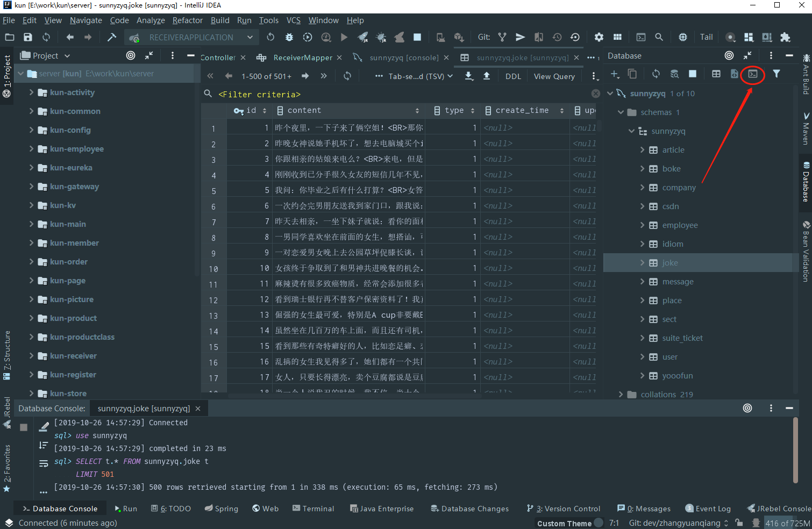This screenshot has width=812, height=529.
Task: Clear the filter criteria with X icon
Action: (x=596, y=94)
